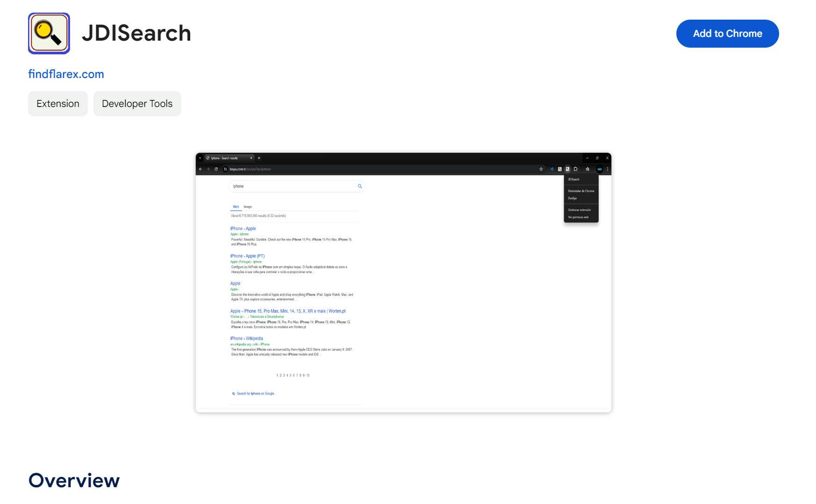Click the browser profile avatar icon
This screenshot has height=504, width=816.
click(x=600, y=170)
